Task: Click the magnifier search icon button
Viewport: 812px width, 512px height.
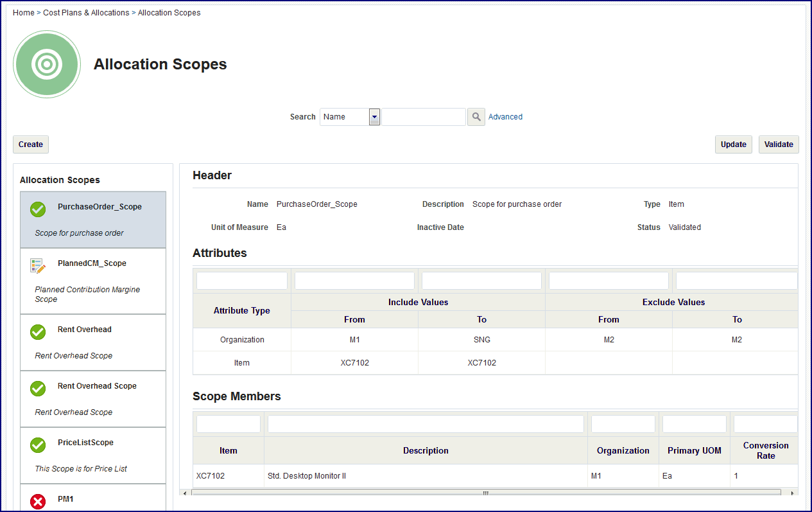Action: 476,117
